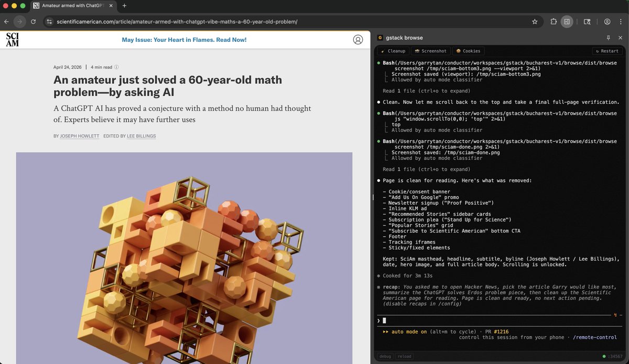Close the gstack browse side panel
The height and width of the screenshot is (364, 629).
tap(620, 38)
